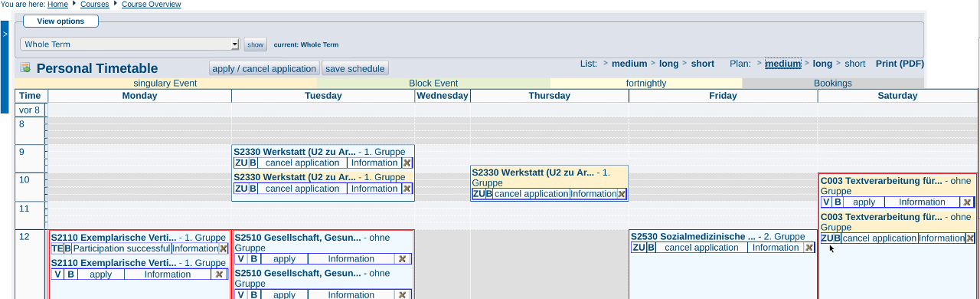
Task: Open Information for Thursday S2330 Werkstatt
Action: click(x=593, y=194)
